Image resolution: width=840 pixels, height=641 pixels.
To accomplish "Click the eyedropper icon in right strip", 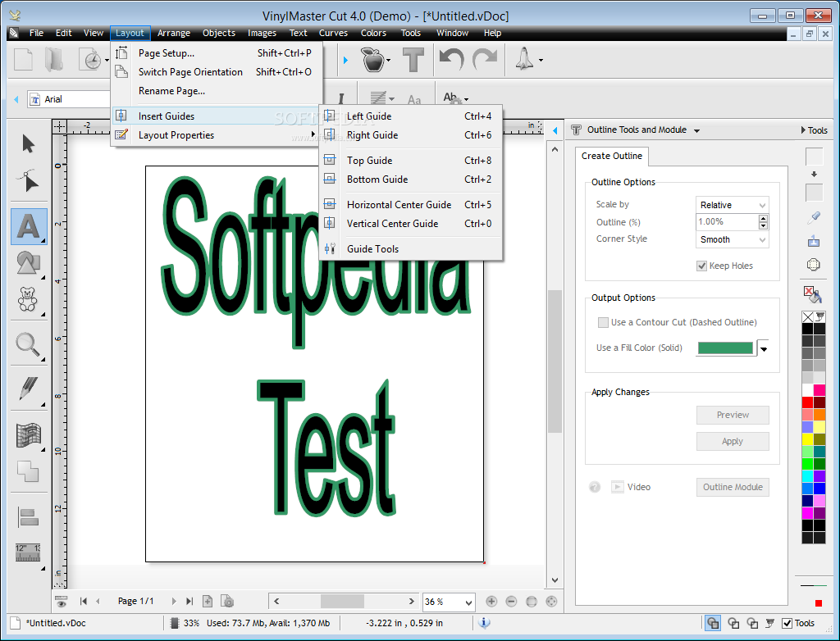I will tap(814, 218).
